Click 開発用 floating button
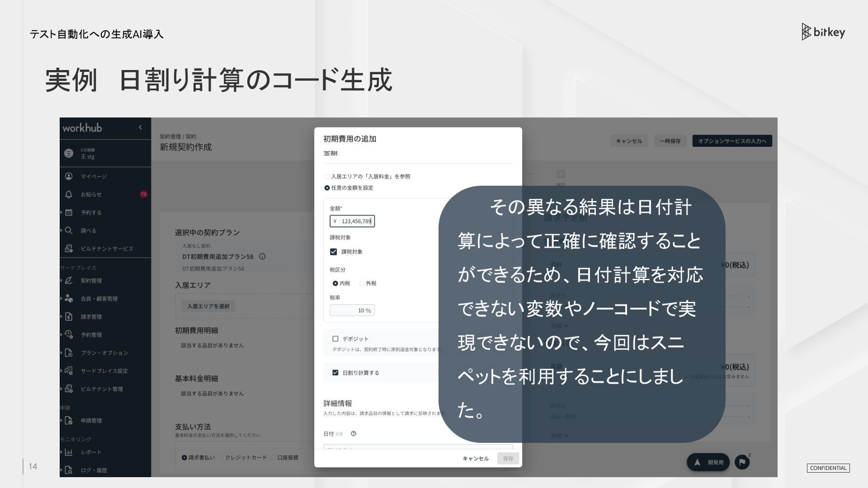 [708, 462]
